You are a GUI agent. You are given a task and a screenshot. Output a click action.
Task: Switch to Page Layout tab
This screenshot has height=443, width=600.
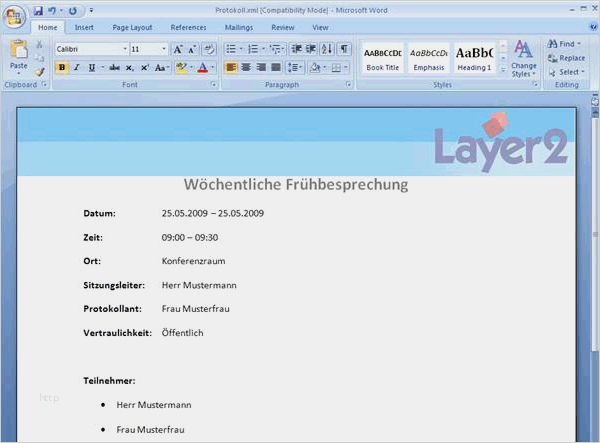[132, 28]
